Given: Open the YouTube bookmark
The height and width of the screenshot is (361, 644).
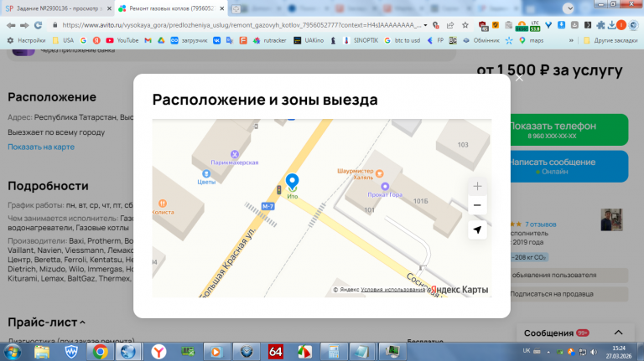Looking at the screenshot, I should [122, 40].
